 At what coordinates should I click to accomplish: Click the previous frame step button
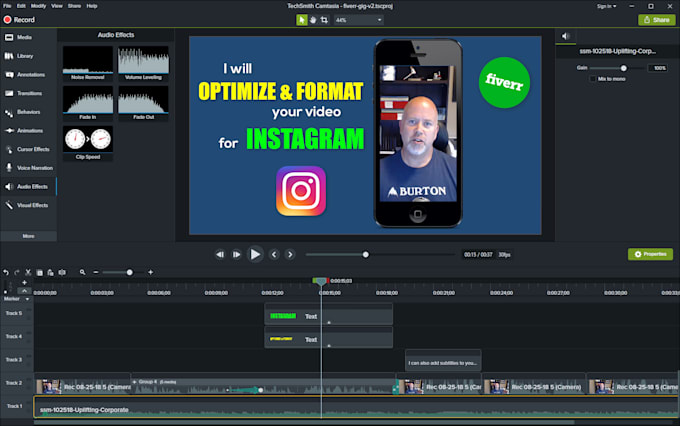(x=220, y=255)
